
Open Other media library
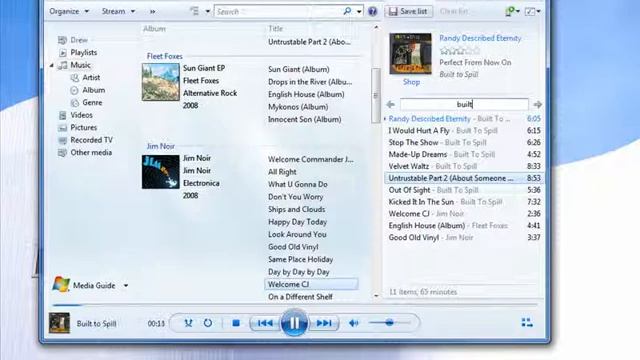tap(91, 153)
